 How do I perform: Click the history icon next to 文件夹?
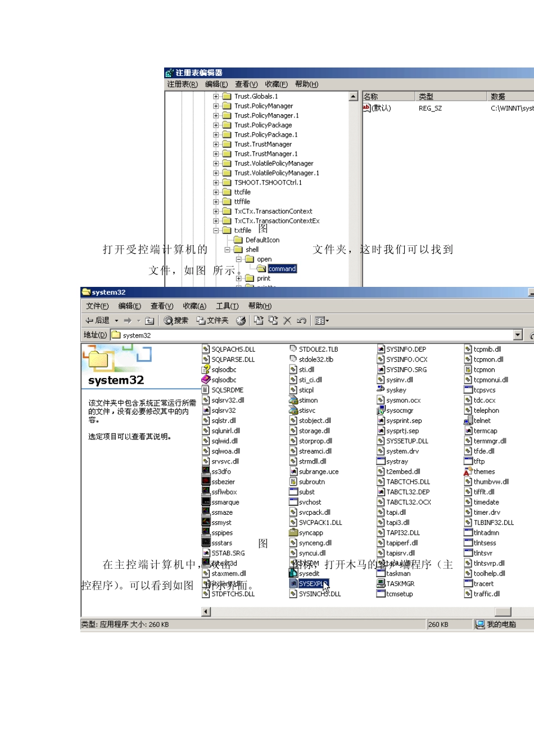coord(241,321)
